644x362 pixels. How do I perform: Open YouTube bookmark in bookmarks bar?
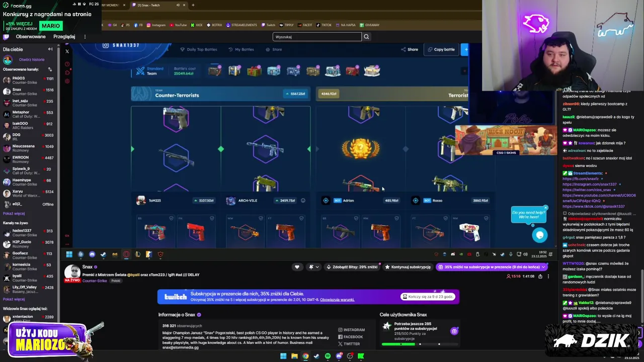click(178, 25)
